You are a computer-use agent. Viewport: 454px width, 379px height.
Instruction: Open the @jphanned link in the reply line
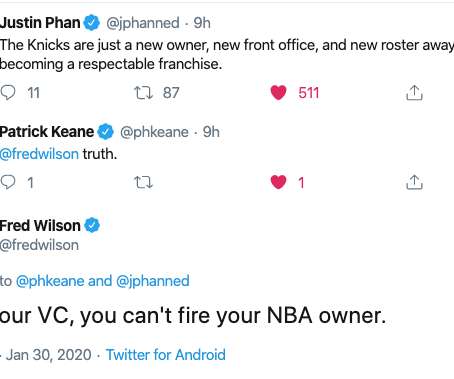click(x=153, y=281)
